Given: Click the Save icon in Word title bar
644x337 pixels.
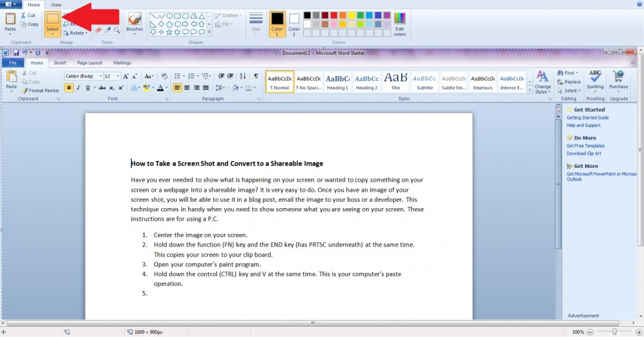Looking at the screenshot, I should [16, 53].
